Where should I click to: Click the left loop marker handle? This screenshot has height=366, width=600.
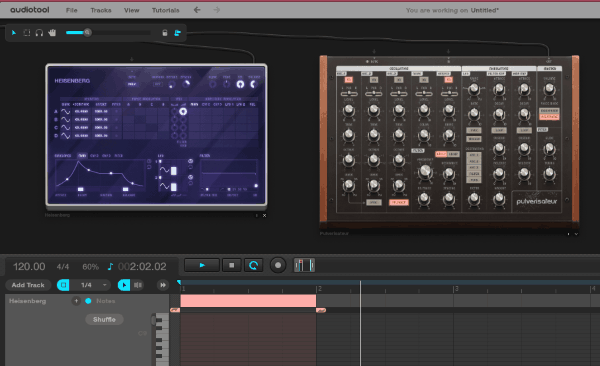pos(175,310)
